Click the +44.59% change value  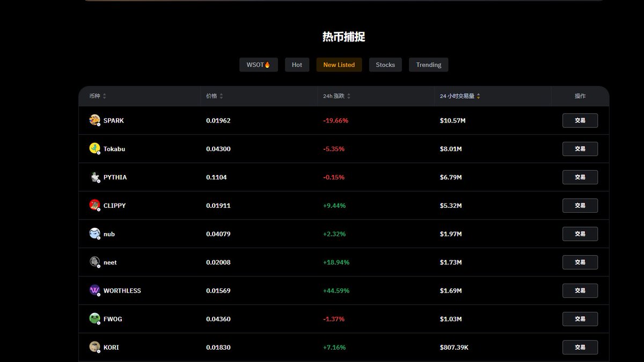click(x=336, y=291)
